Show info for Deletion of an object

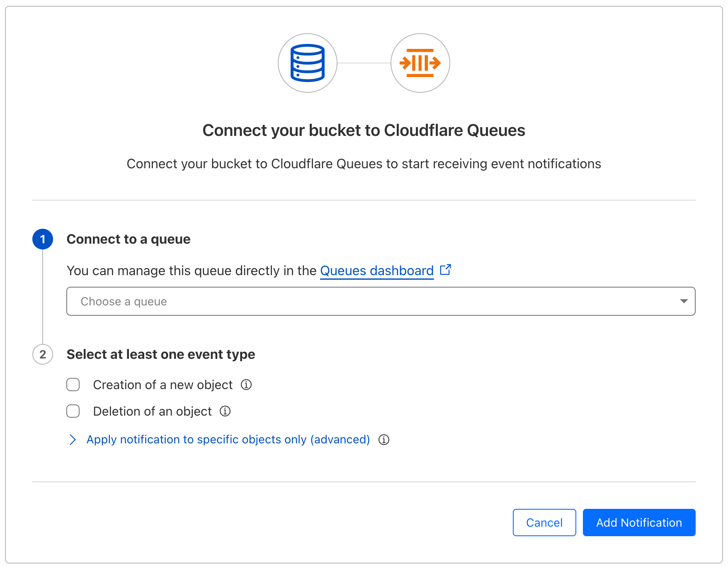(x=225, y=411)
